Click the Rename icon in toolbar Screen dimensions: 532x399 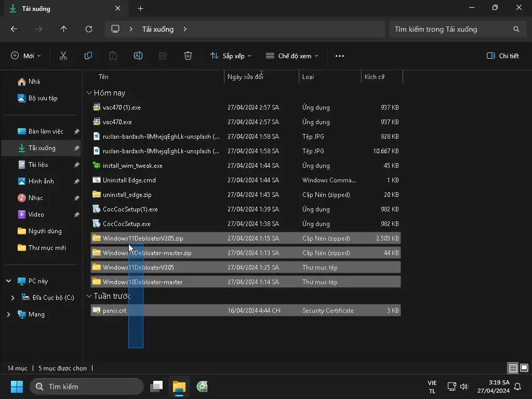tap(138, 56)
